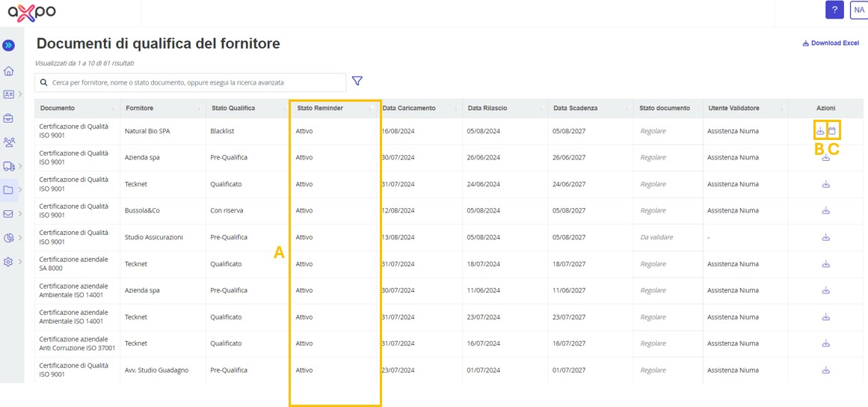Viewport: 868px width, 407px height.
Task: Download Tecknet Ambientale ISO 14001 document
Action: pyautogui.click(x=826, y=316)
